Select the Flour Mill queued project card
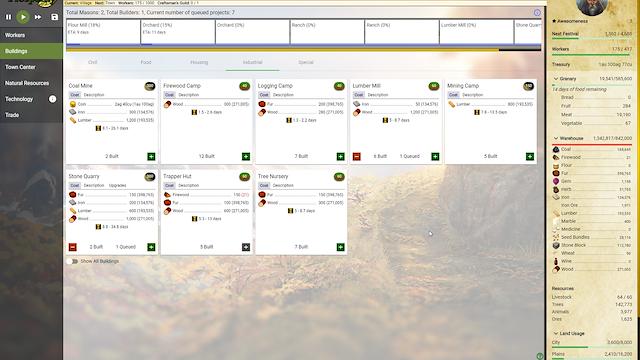 103,32
